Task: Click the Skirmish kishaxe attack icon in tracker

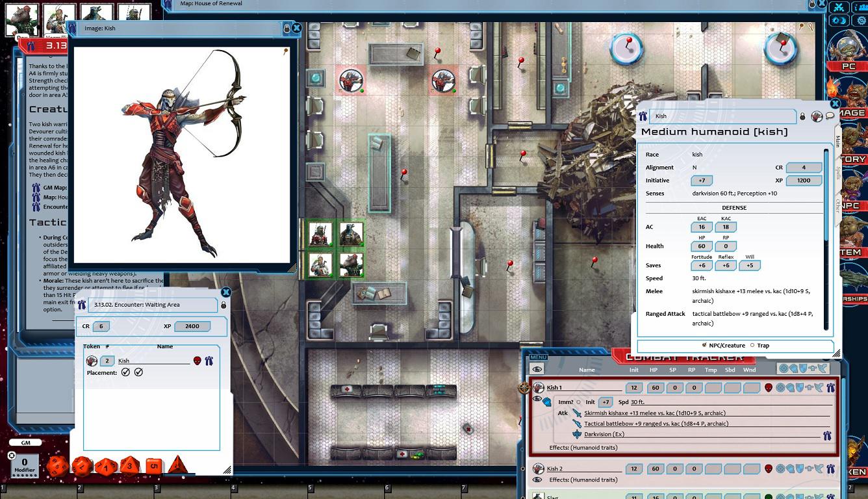Action: pos(577,413)
